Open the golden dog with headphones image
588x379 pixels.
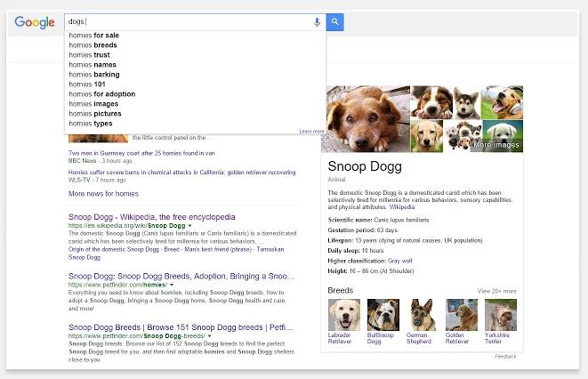[502, 102]
